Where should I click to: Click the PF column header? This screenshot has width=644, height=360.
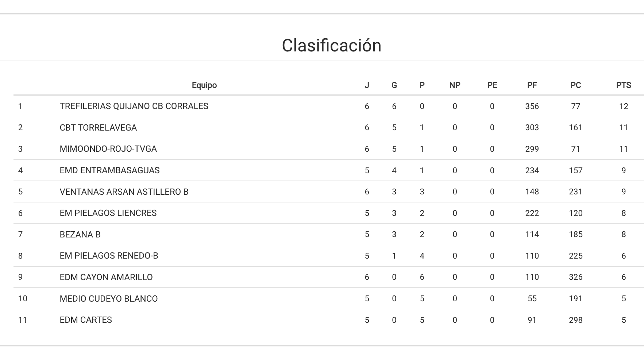coord(532,85)
